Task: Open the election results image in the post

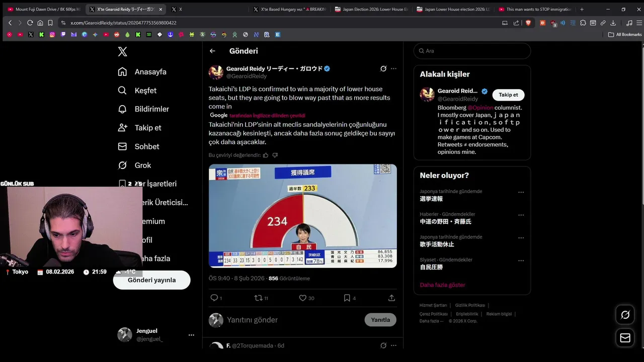Action: [303, 216]
